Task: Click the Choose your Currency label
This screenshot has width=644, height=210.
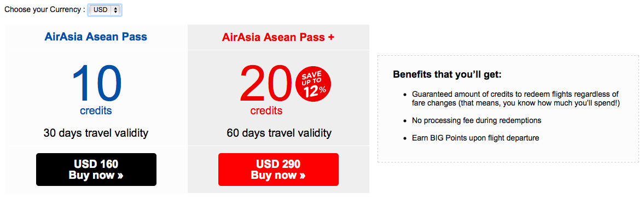Action: pyautogui.click(x=45, y=10)
